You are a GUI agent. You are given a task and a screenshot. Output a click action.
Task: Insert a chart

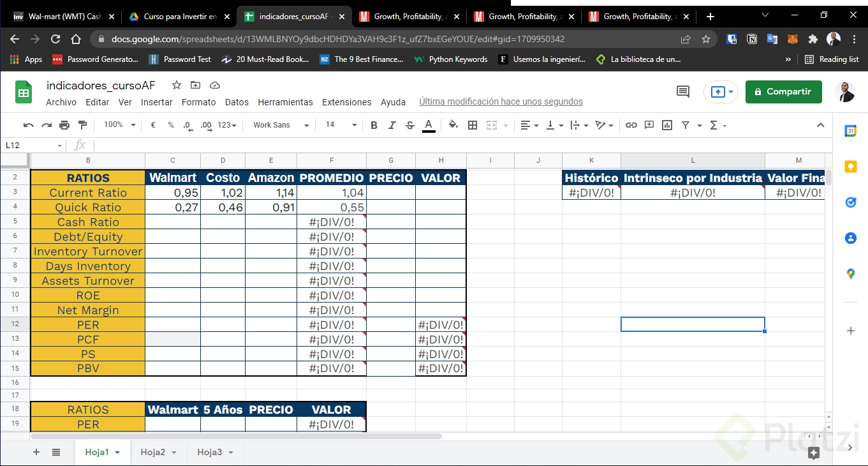pyautogui.click(x=667, y=125)
